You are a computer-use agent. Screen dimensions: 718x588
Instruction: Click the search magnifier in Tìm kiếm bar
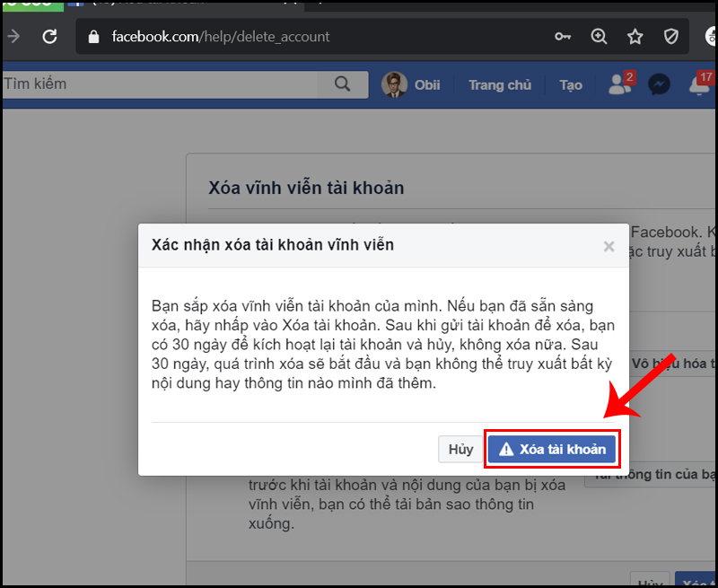tap(342, 83)
